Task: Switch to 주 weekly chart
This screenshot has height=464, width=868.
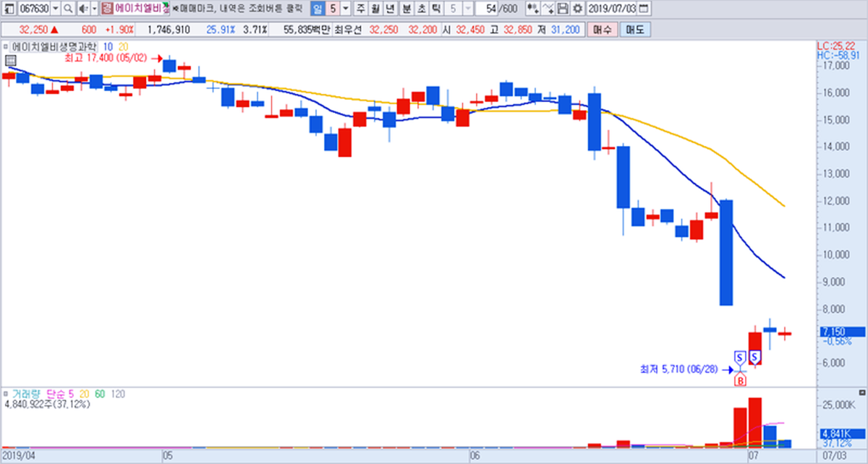Action: (359, 9)
